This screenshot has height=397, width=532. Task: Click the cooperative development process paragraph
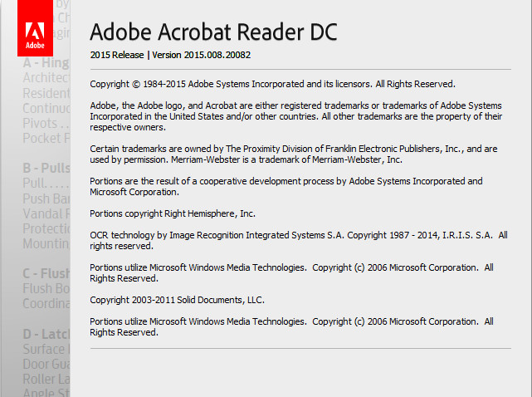coord(286,186)
